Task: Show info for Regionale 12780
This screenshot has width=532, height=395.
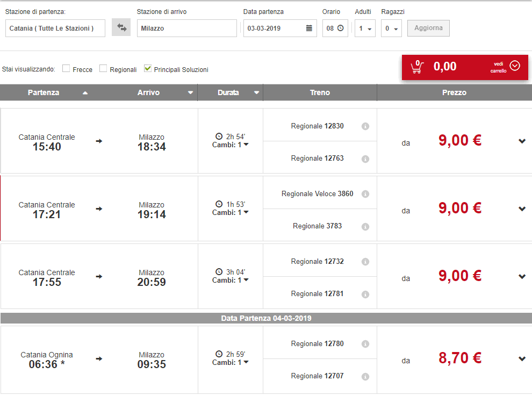Action: click(x=365, y=344)
